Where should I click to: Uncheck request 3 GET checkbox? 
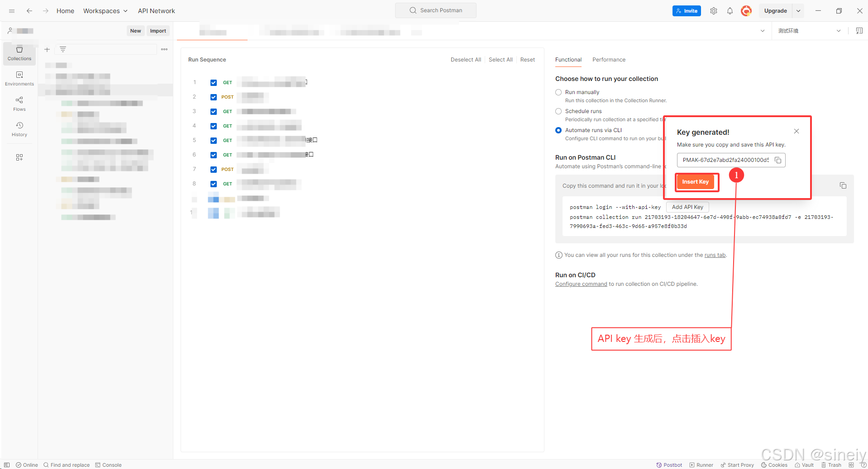[214, 112]
